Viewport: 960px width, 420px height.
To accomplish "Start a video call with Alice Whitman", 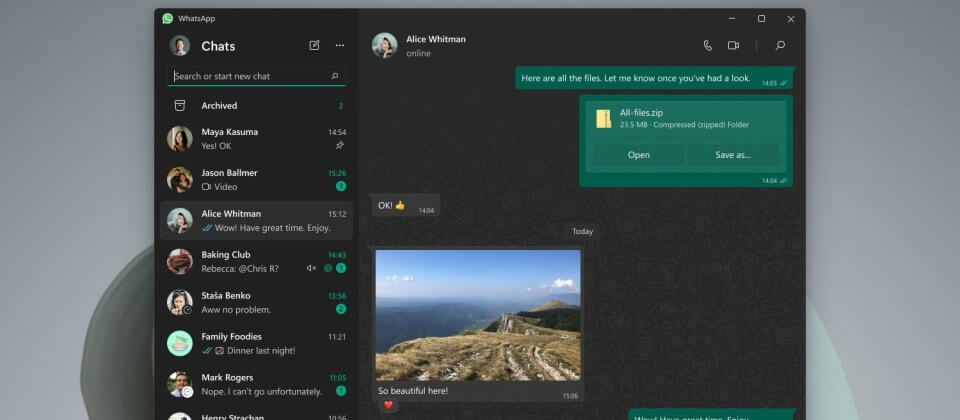I will tap(733, 45).
